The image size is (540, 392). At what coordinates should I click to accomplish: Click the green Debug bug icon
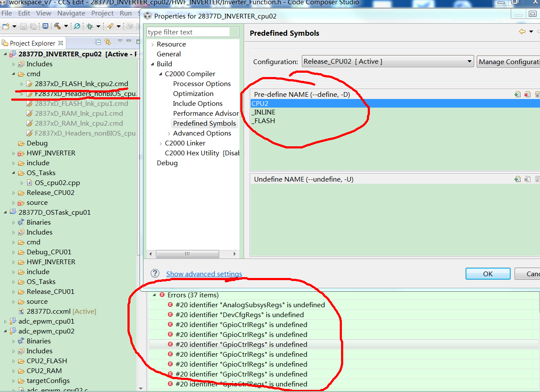click(x=90, y=26)
